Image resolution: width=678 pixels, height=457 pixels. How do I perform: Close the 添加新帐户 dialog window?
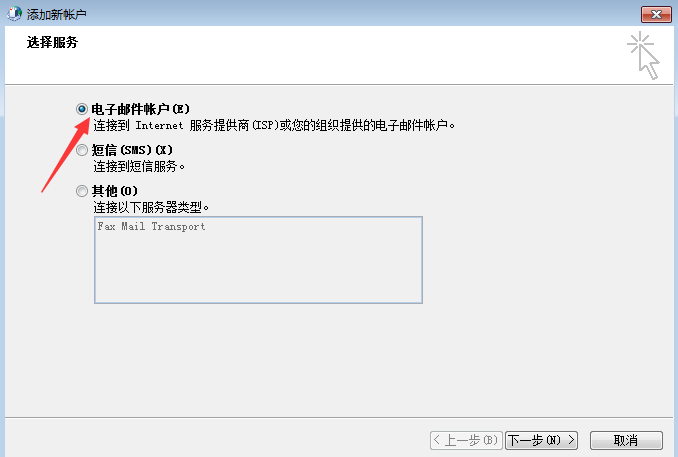(656, 14)
